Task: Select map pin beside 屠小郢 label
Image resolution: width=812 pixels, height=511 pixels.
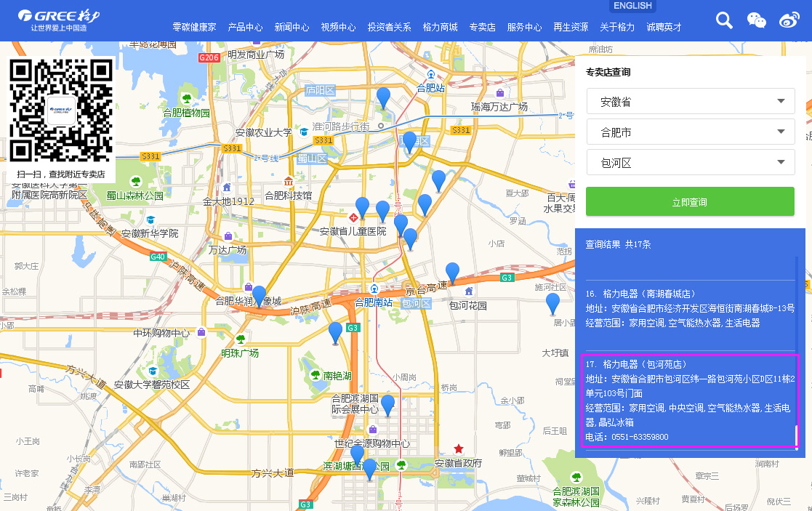Action: point(552,304)
